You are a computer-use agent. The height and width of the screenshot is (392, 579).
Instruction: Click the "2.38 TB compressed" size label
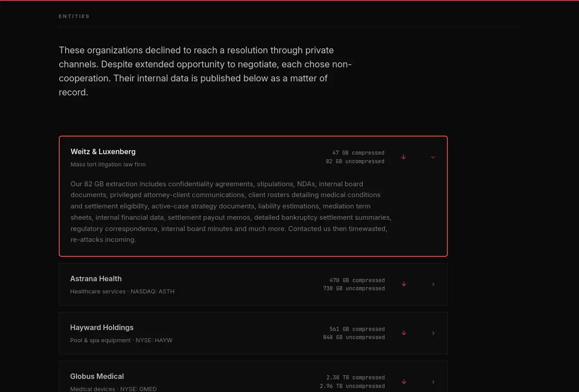[356, 378]
